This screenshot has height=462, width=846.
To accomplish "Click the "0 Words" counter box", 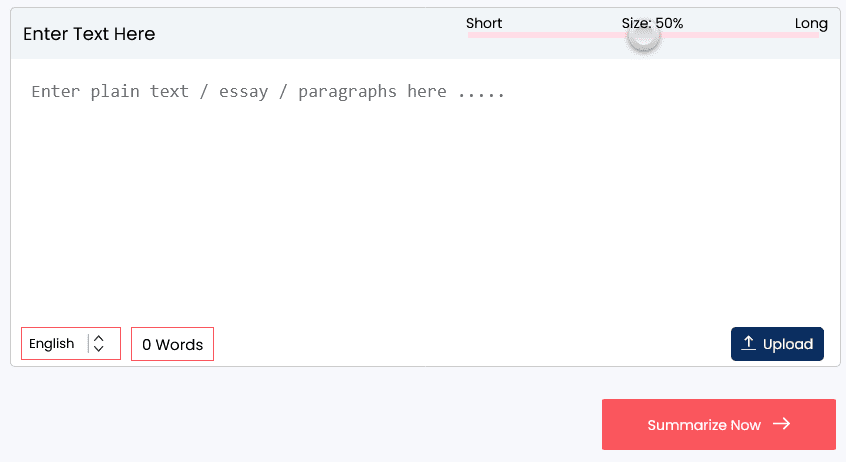I will [172, 344].
